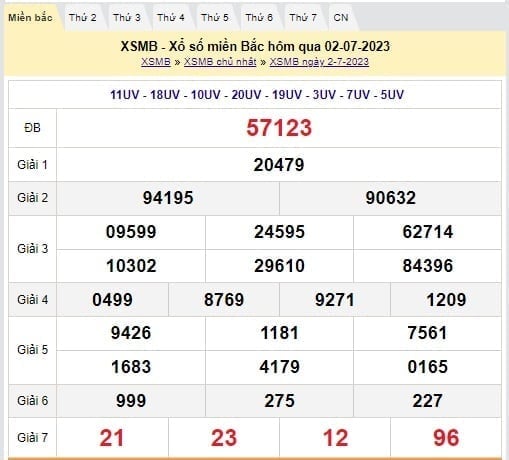Click Giải 4 number 9271
Viewport: 509px width, 460px height.
pyautogui.click(x=335, y=300)
